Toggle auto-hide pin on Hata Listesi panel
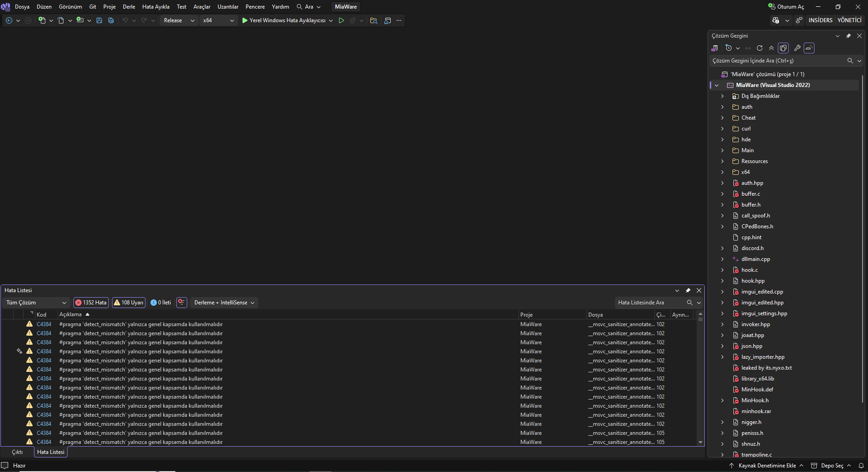 pos(688,290)
